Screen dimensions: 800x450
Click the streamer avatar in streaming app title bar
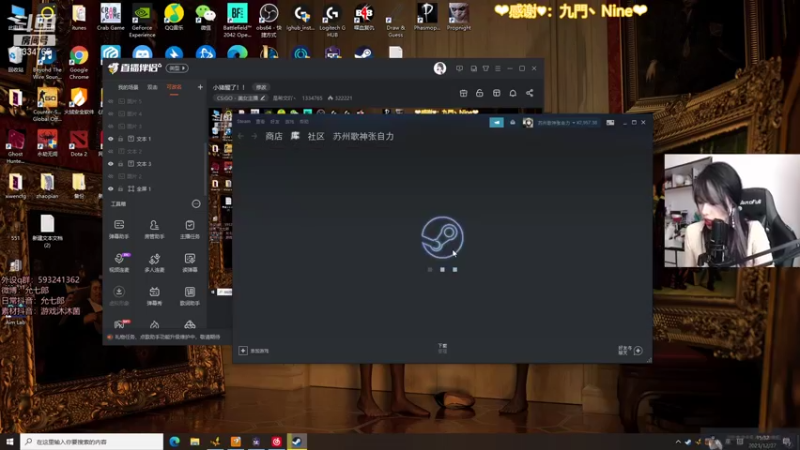point(440,68)
